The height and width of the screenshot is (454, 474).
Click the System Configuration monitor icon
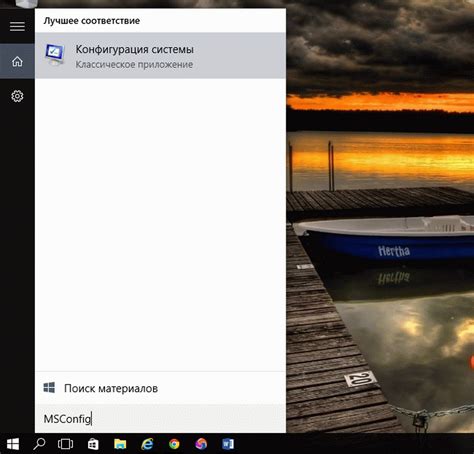point(54,55)
